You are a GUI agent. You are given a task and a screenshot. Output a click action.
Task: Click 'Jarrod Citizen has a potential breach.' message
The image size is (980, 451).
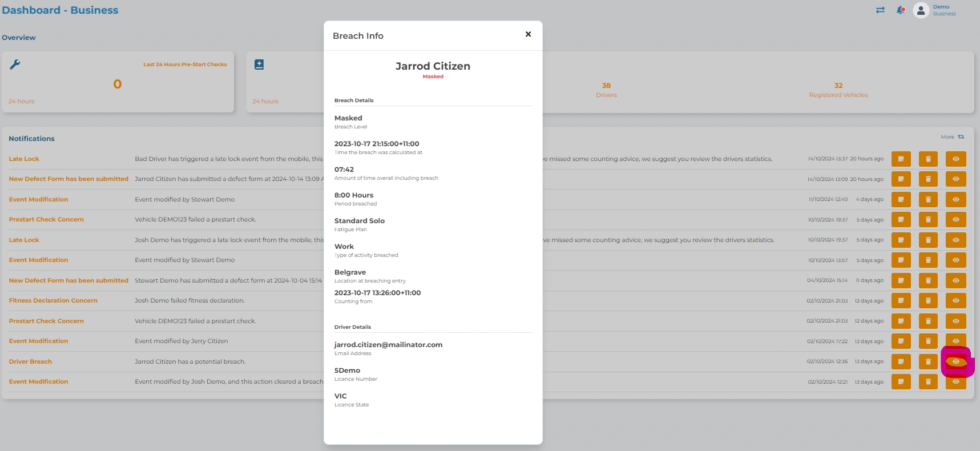[190, 361]
